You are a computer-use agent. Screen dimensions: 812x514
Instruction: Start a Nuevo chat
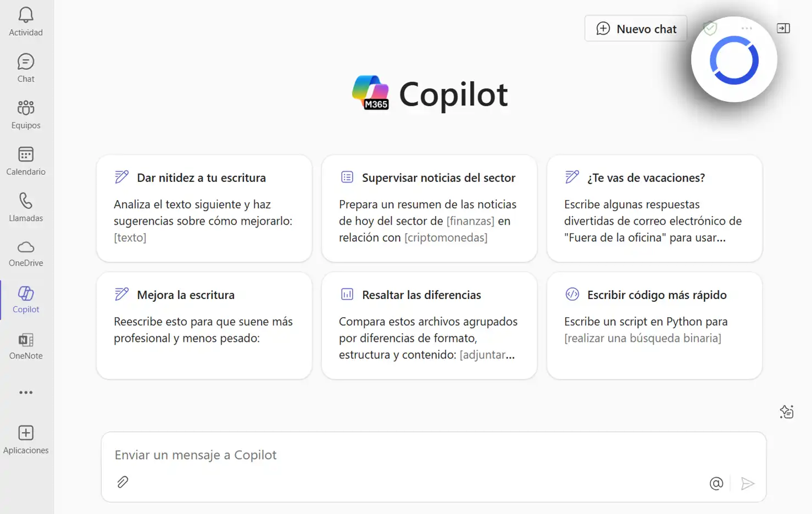coord(636,29)
